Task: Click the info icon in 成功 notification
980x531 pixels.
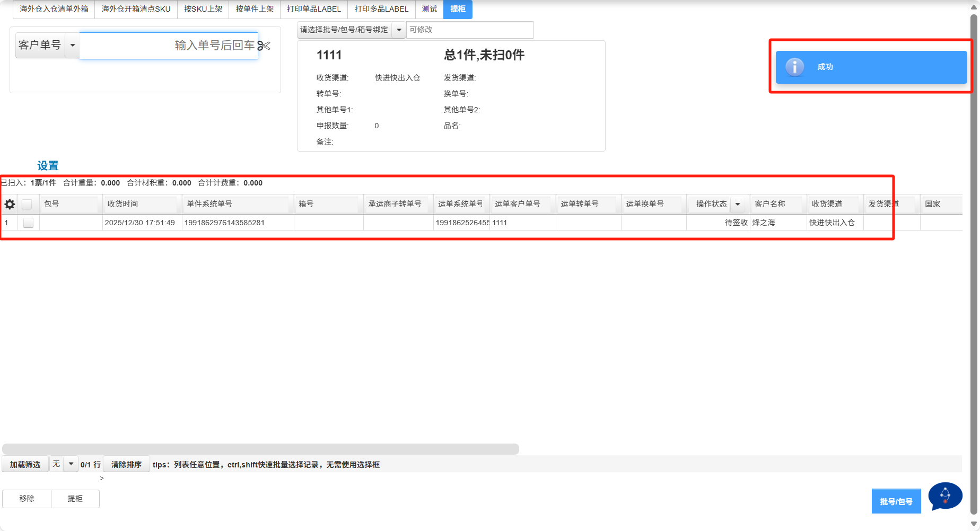Action: pyautogui.click(x=794, y=67)
